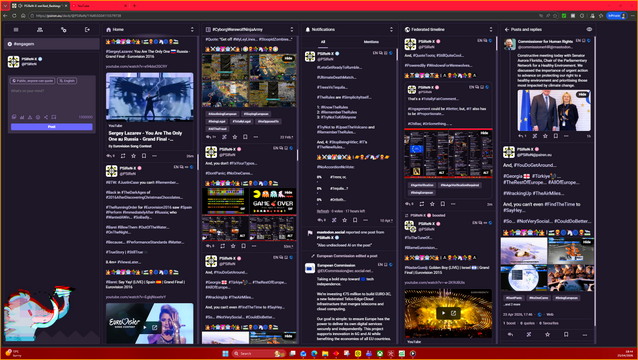Click the logout icon in navigation
The height and width of the screenshot is (360, 638).
[x=87, y=30]
